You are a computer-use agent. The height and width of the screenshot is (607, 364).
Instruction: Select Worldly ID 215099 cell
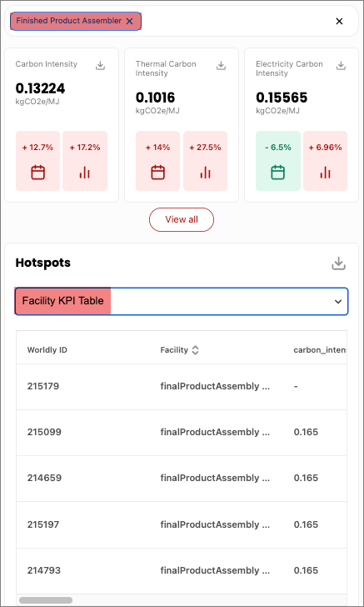[44, 432]
